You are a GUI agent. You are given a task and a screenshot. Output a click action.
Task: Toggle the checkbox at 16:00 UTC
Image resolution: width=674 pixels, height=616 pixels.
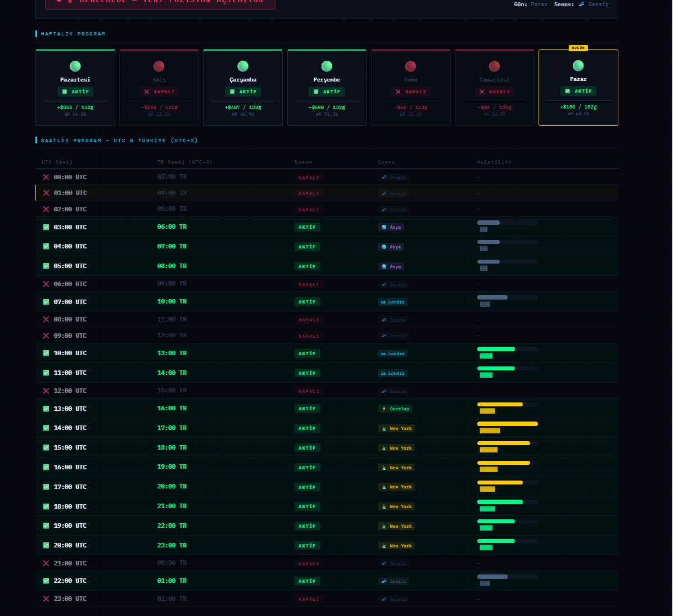click(x=46, y=467)
